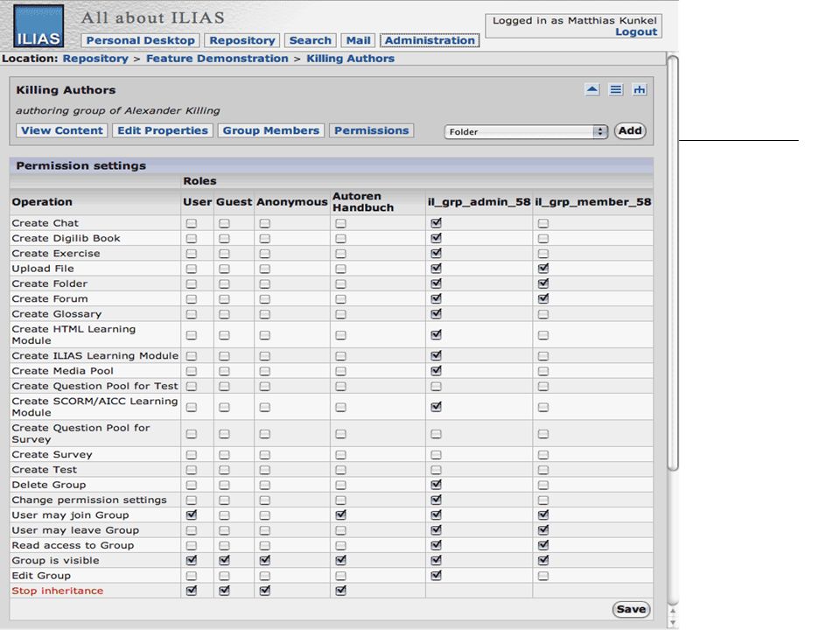Screen dimensions: 840x630
Task: Open the Edit Properties tab
Action: pyautogui.click(x=163, y=130)
